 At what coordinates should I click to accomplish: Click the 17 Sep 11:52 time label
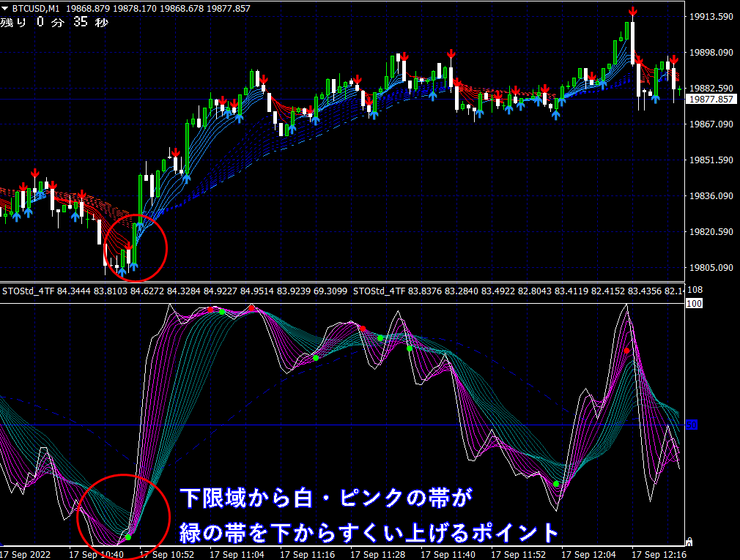[518, 554]
